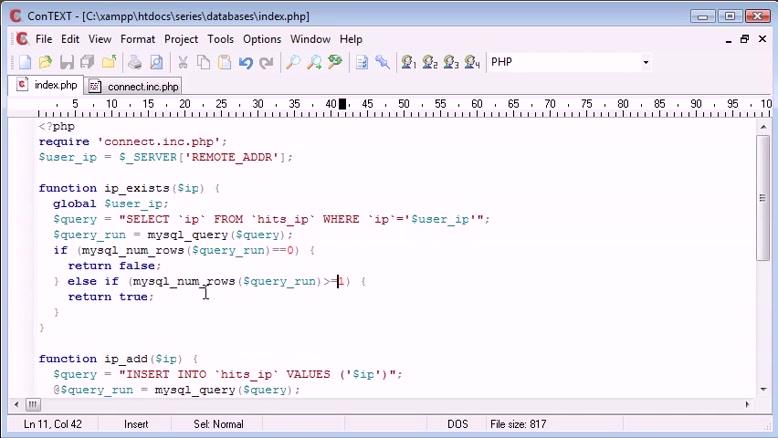778x438 pixels.
Task: Place cursor on 'ip_exists' function name
Action: 137,188
